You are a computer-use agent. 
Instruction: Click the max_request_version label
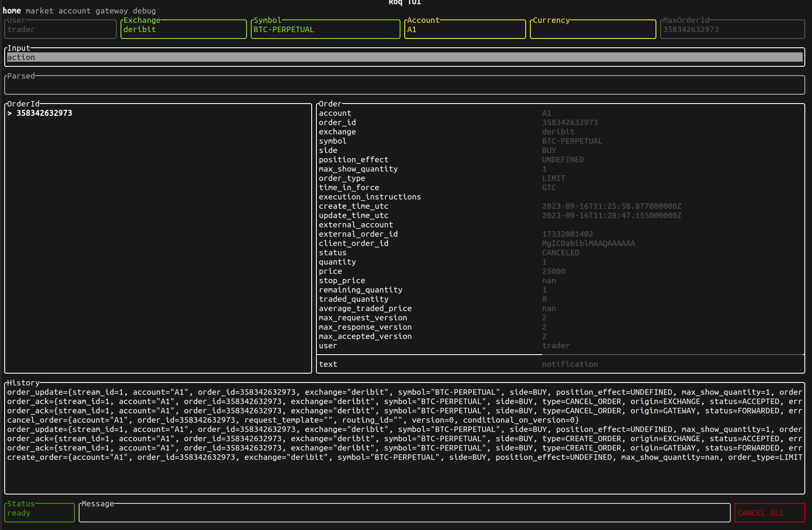click(x=363, y=317)
